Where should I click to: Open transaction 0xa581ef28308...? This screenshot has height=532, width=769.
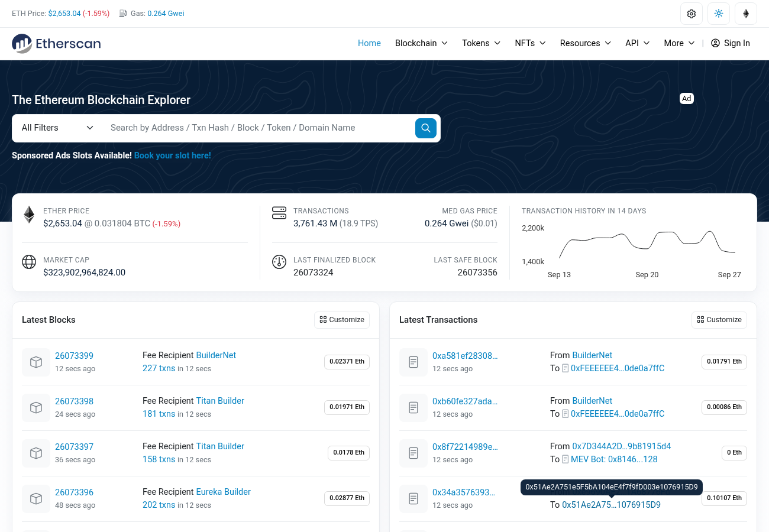[x=465, y=356]
